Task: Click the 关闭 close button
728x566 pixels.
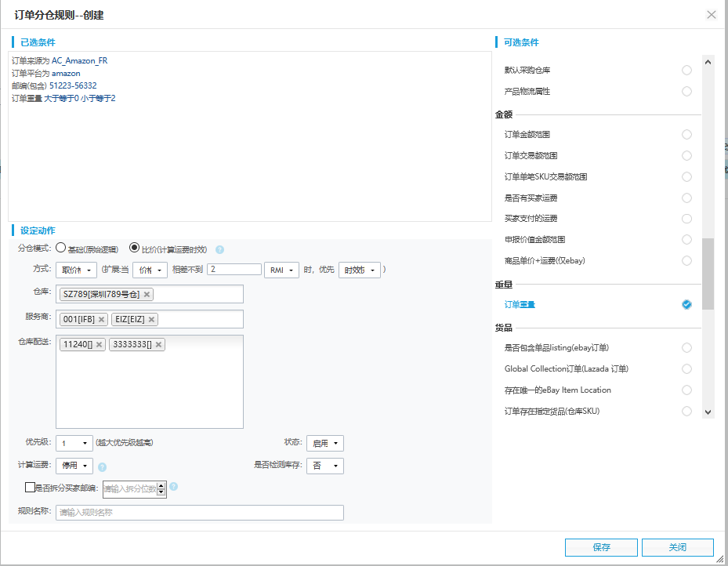Action: (x=677, y=547)
